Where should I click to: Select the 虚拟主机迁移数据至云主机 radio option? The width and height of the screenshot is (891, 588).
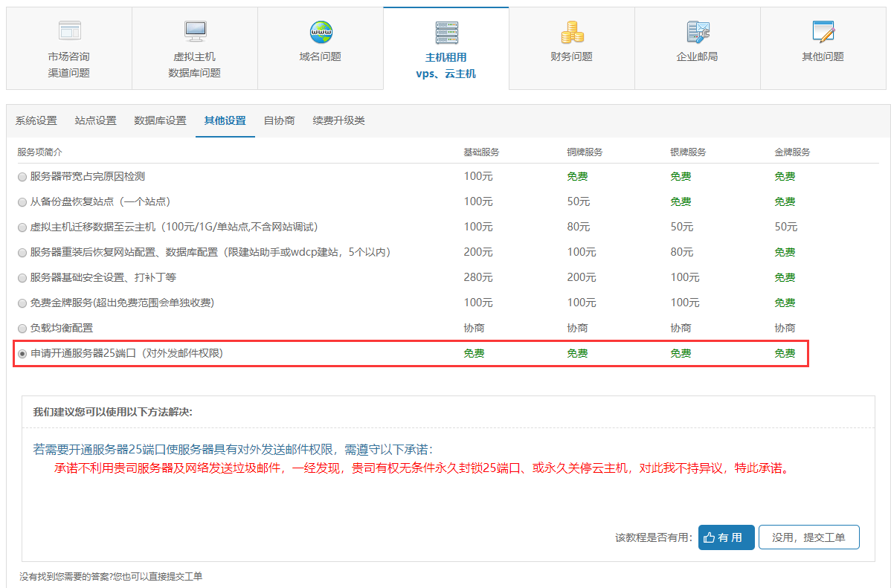22,227
